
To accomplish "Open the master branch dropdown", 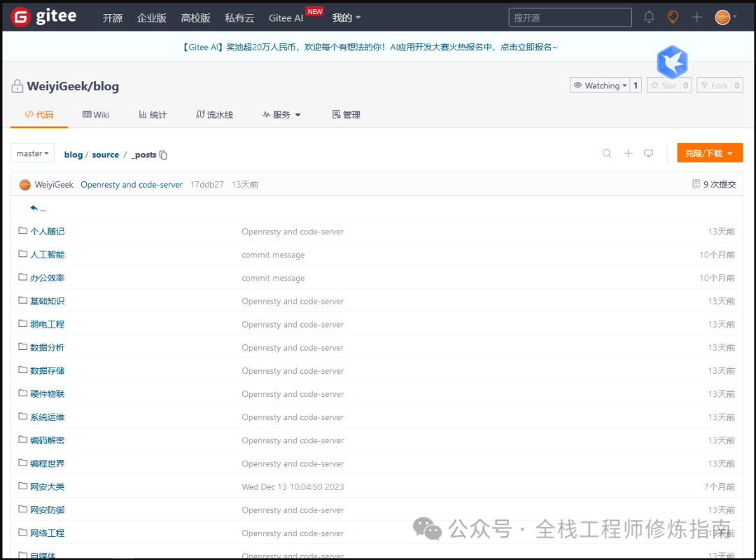I will [32, 153].
